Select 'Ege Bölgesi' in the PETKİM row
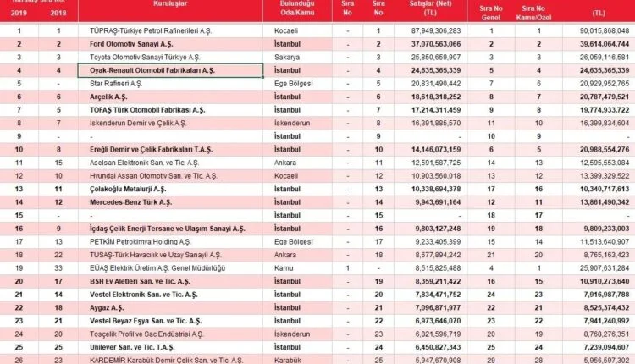 (x=293, y=242)
